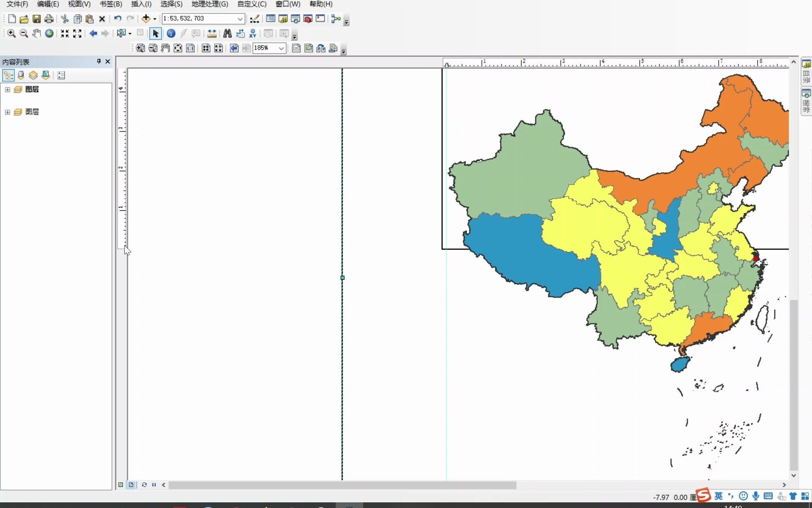Viewport: 812px width, 508px height.
Task: Pin the 内容列表 panel
Action: pyautogui.click(x=98, y=61)
